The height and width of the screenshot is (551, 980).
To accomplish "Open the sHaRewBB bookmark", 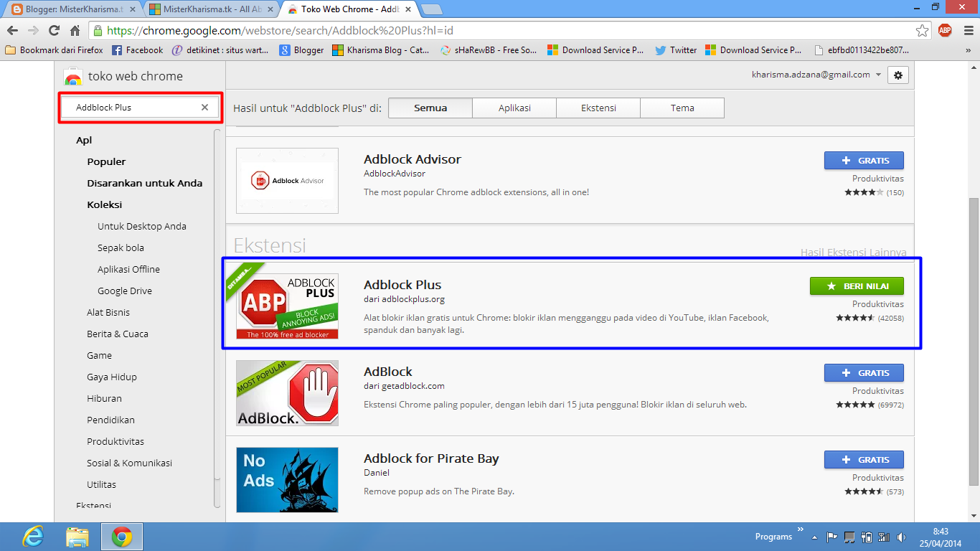I will pyautogui.click(x=489, y=50).
